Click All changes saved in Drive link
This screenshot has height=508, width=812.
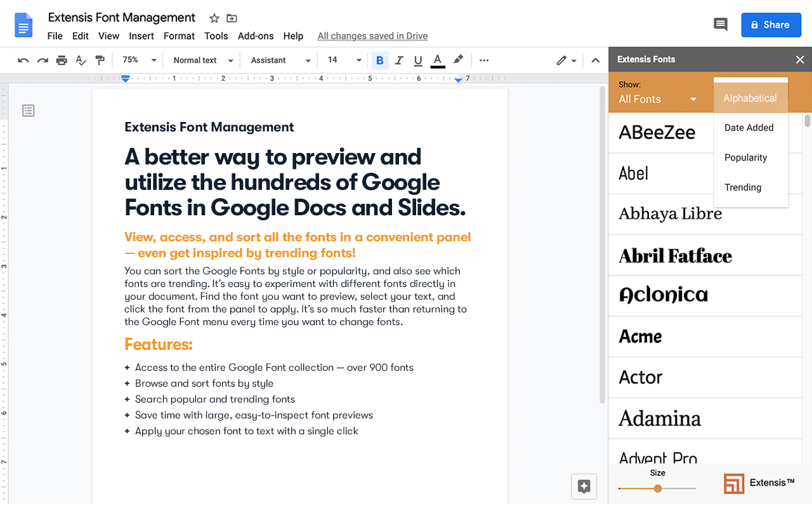pyautogui.click(x=372, y=36)
